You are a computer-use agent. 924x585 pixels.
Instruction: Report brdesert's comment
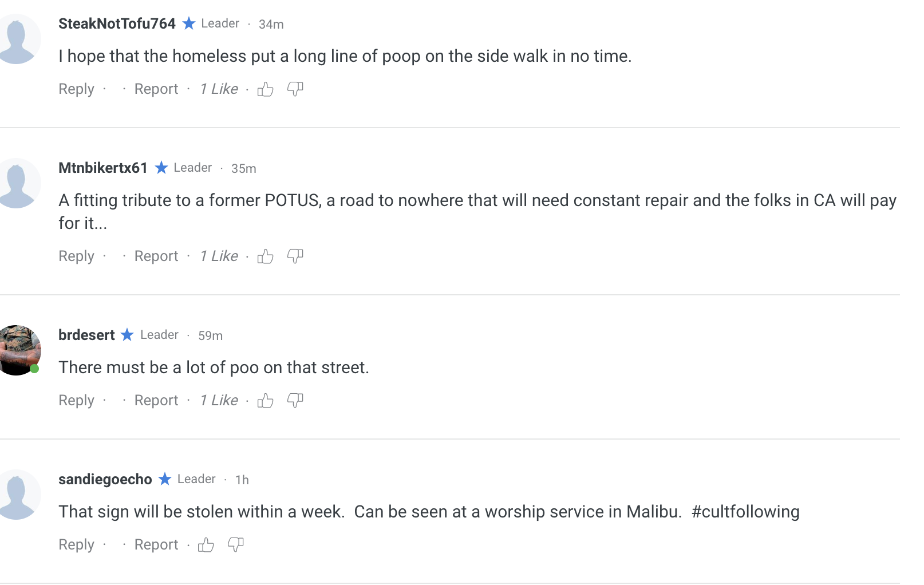coord(156,401)
